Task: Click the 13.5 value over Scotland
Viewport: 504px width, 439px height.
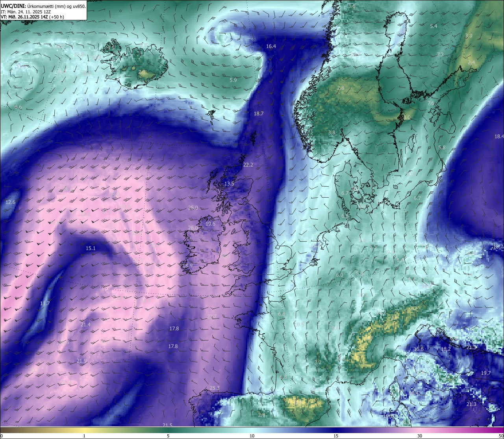Action: click(x=229, y=183)
